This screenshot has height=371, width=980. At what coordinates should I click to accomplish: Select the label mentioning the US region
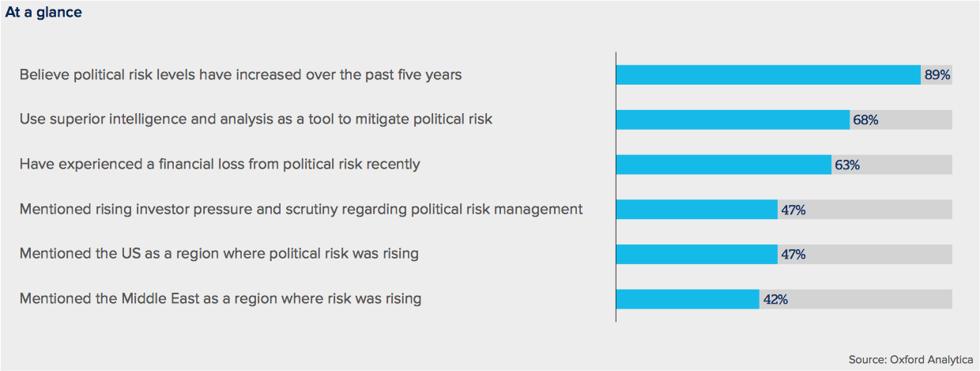coord(219,254)
